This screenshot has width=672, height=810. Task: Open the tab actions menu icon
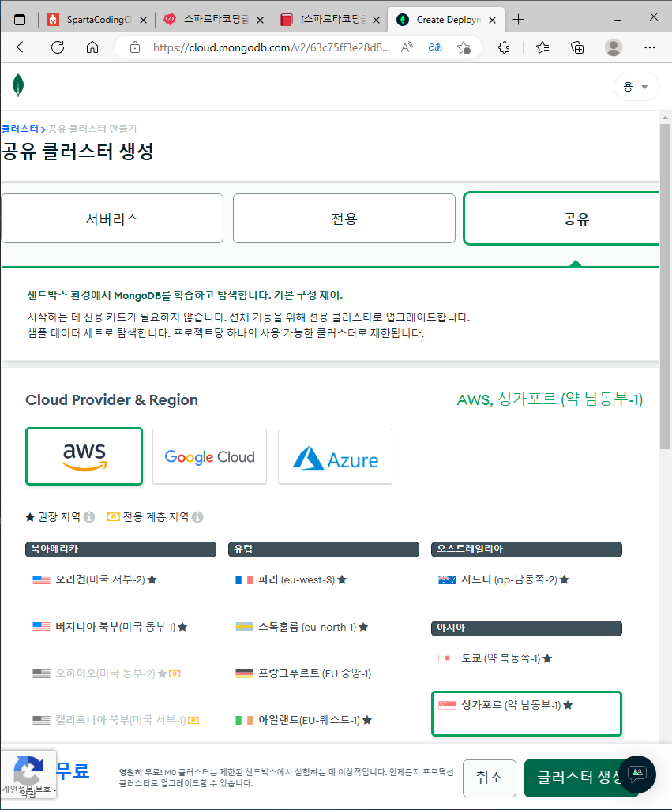click(20, 20)
